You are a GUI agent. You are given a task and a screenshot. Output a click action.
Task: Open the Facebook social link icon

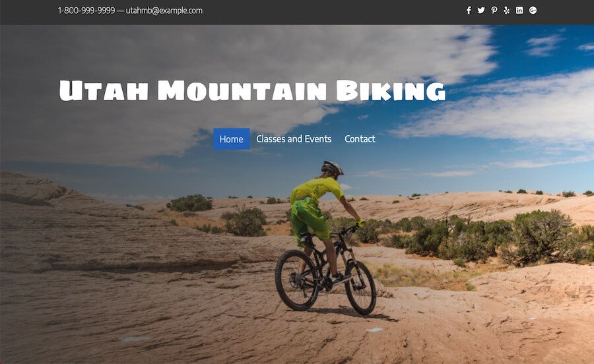[469, 11]
